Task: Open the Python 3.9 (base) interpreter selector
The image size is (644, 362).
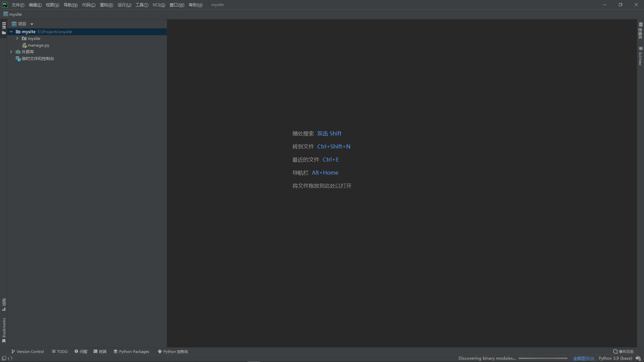Action: [x=615, y=358]
